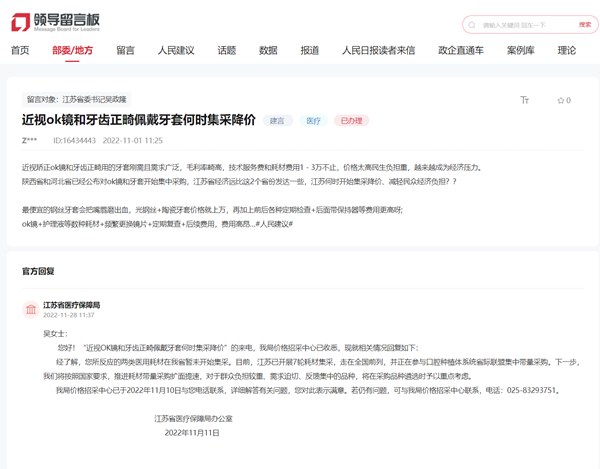Click the message ID:16434443
The height and width of the screenshot is (469, 600).
(74, 140)
